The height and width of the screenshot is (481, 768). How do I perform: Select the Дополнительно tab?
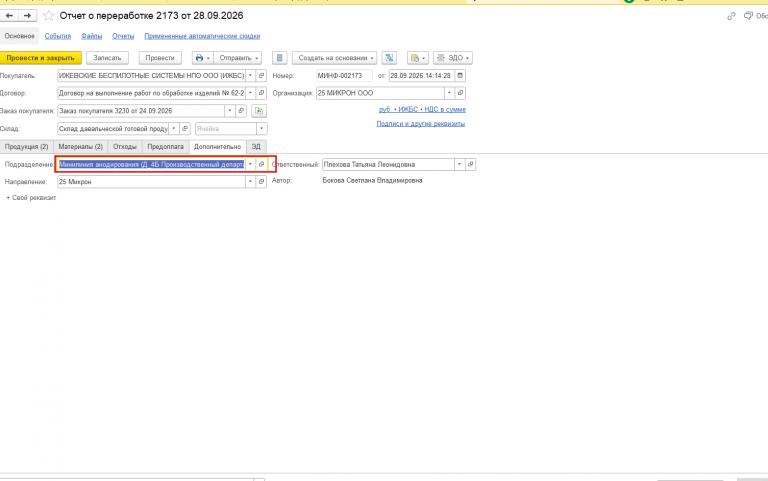[217, 147]
